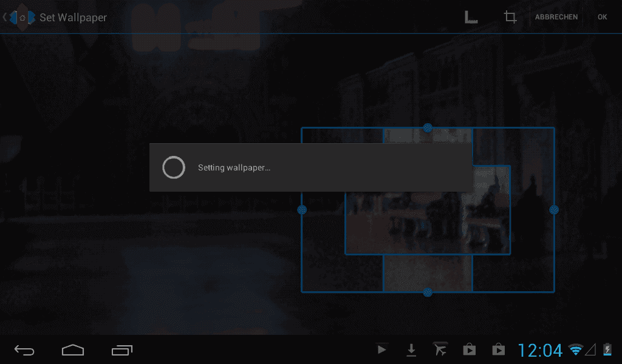Tap the airplane mode notification icon
The width and height of the screenshot is (622, 364).
tap(440, 349)
